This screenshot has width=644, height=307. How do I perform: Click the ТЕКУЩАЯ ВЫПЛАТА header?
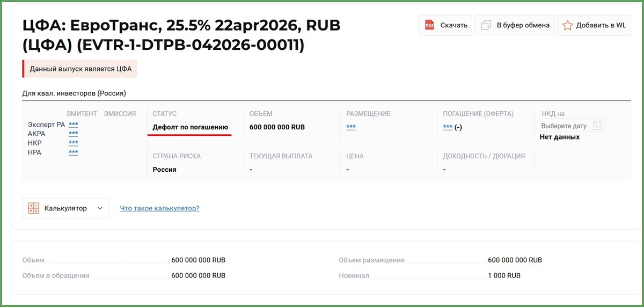tap(281, 156)
